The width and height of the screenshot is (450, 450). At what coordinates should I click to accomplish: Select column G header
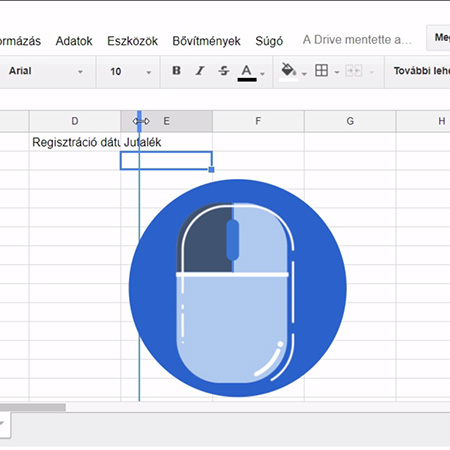tap(350, 121)
